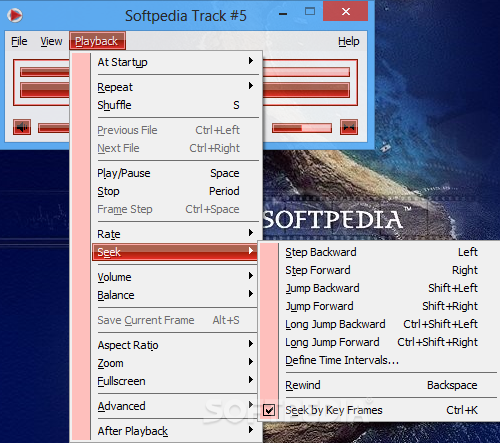Click the red icon right of the volume bar
This screenshot has width=500, height=443.
click(349, 127)
